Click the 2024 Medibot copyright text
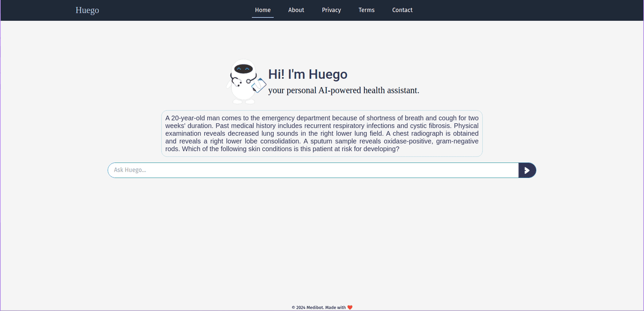644x311 pixels. [x=308, y=307]
